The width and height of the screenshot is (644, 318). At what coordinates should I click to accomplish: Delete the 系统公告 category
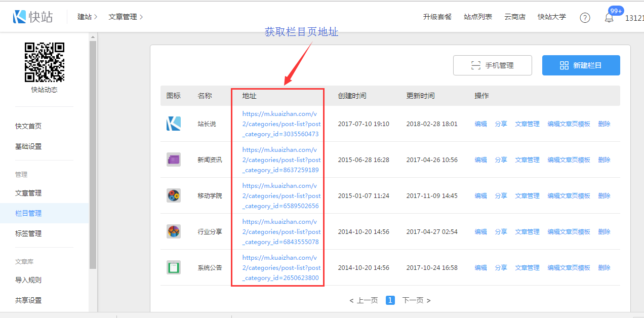[x=604, y=267]
